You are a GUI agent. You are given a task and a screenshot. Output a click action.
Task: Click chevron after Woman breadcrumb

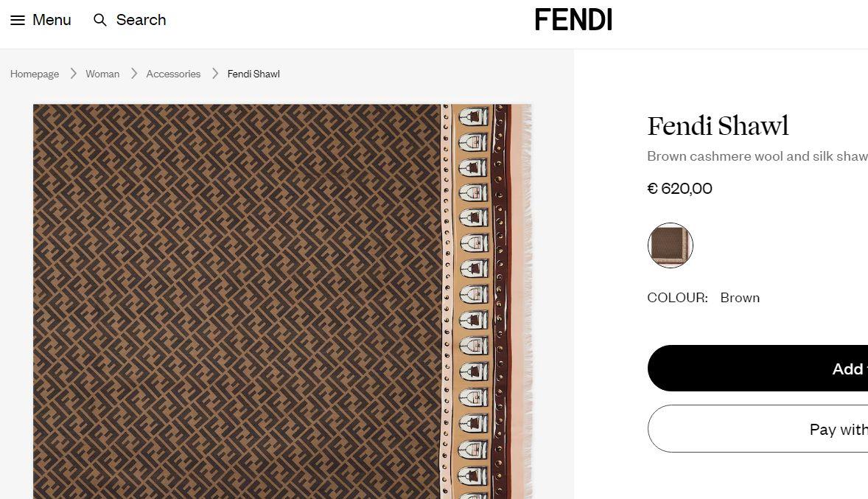[x=134, y=74]
